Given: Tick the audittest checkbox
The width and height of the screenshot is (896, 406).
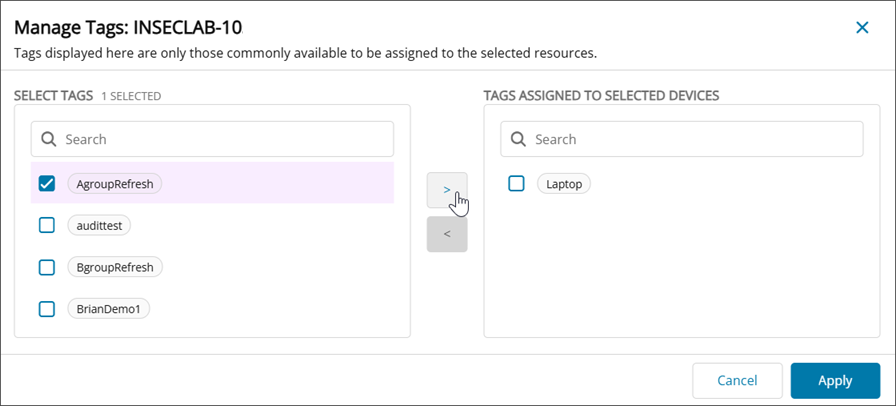Looking at the screenshot, I should pyautogui.click(x=47, y=225).
